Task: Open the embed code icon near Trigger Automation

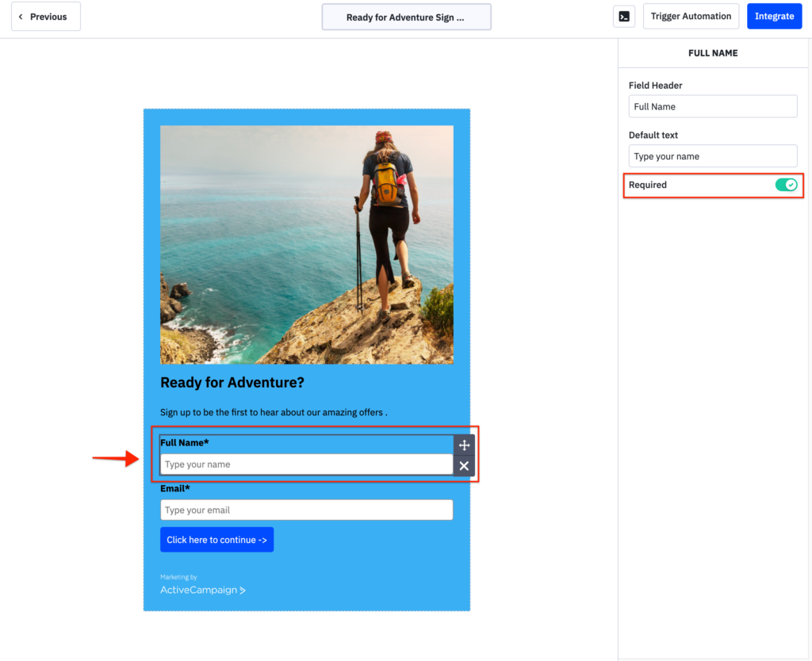Action: click(x=624, y=16)
